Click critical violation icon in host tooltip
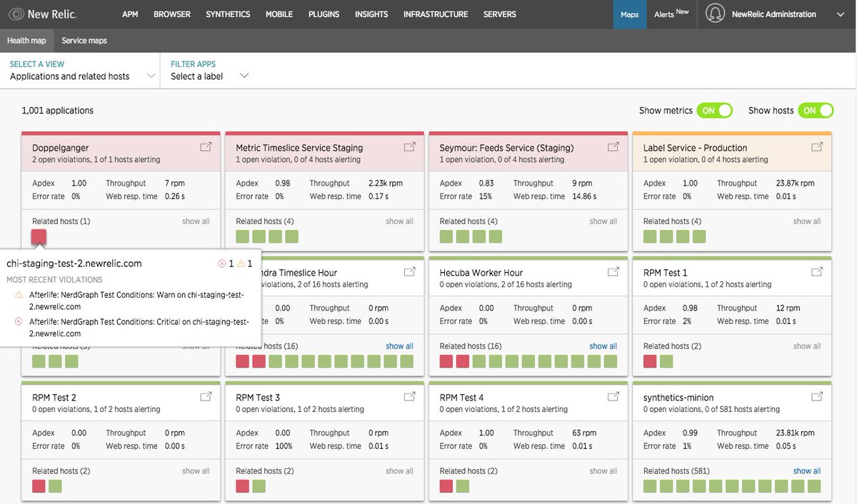This screenshot has width=857, height=504. [x=222, y=264]
